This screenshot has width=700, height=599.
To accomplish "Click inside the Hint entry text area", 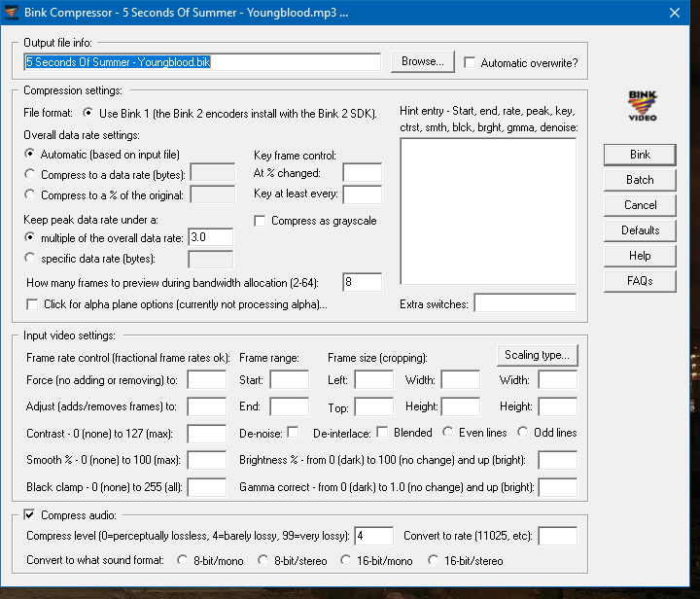I will (x=488, y=211).
